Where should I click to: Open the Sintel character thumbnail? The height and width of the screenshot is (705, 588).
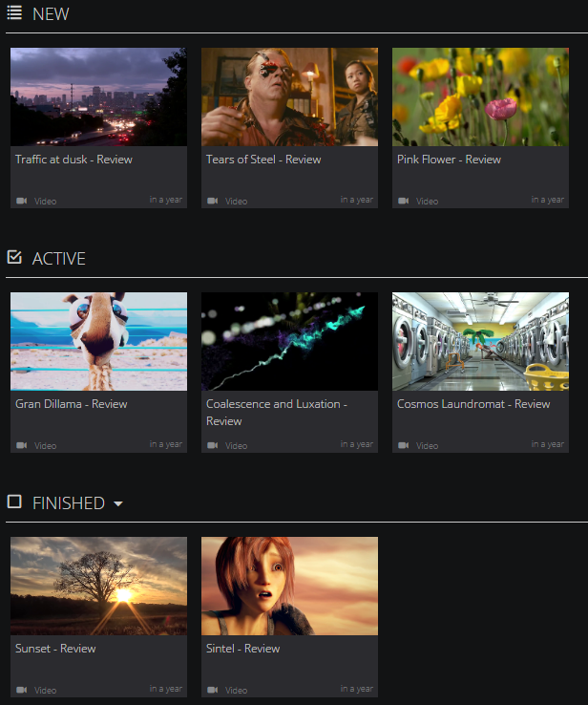[x=290, y=586]
